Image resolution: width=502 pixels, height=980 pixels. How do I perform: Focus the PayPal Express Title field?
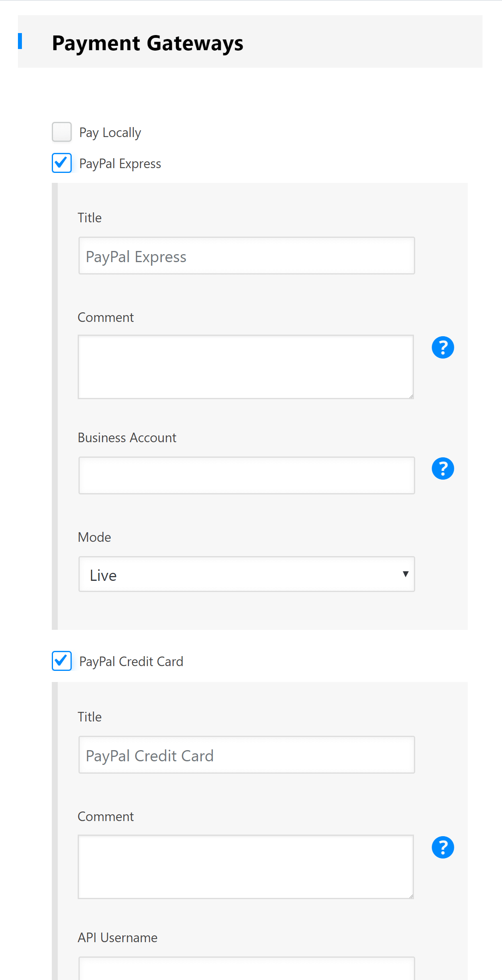[246, 256]
